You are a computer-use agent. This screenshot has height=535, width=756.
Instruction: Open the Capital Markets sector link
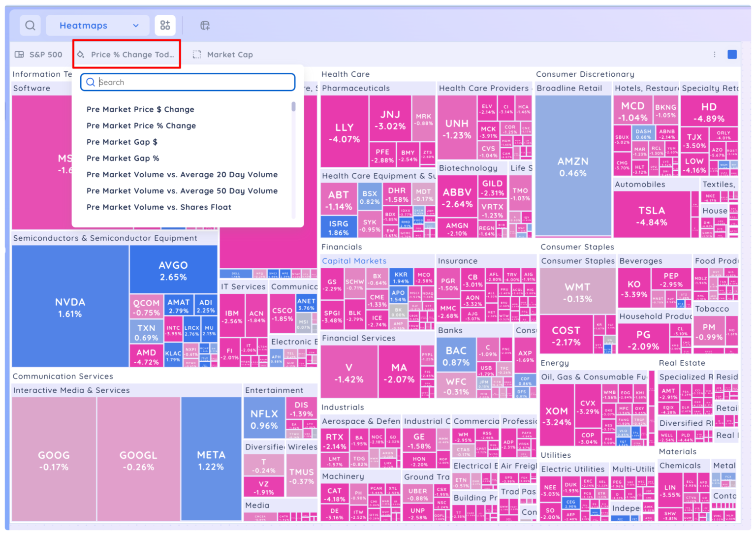pyautogui.click(x=354, y=260)
